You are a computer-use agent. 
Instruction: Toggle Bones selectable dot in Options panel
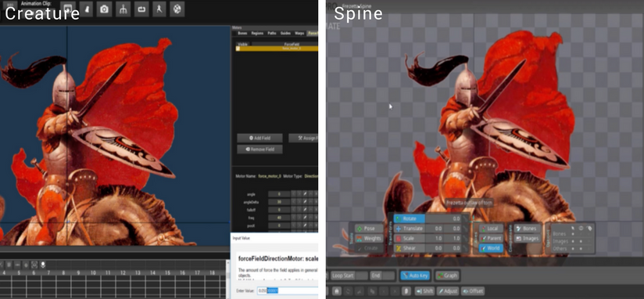click(574, 235)
